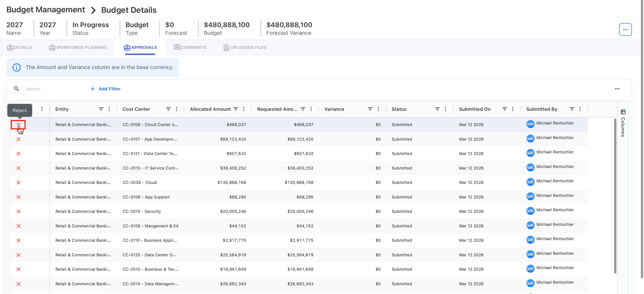644x294 pixels.
Task: Click the Michael Rentschler avatar in CC-0106 row
Action: 530,124
